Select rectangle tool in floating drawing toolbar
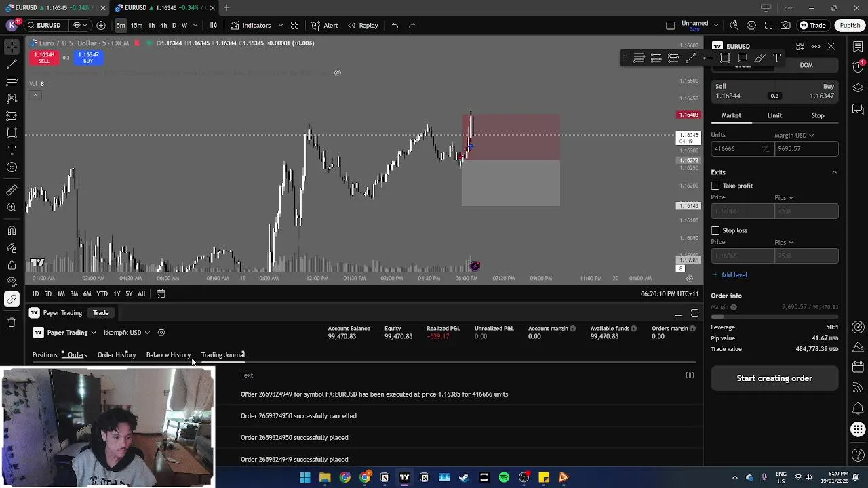The width and height of the screenshot is (868, 488). click(725, 58)
